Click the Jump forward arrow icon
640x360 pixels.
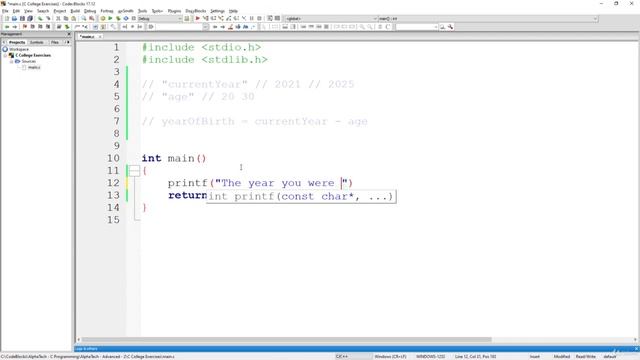point(15,27)
